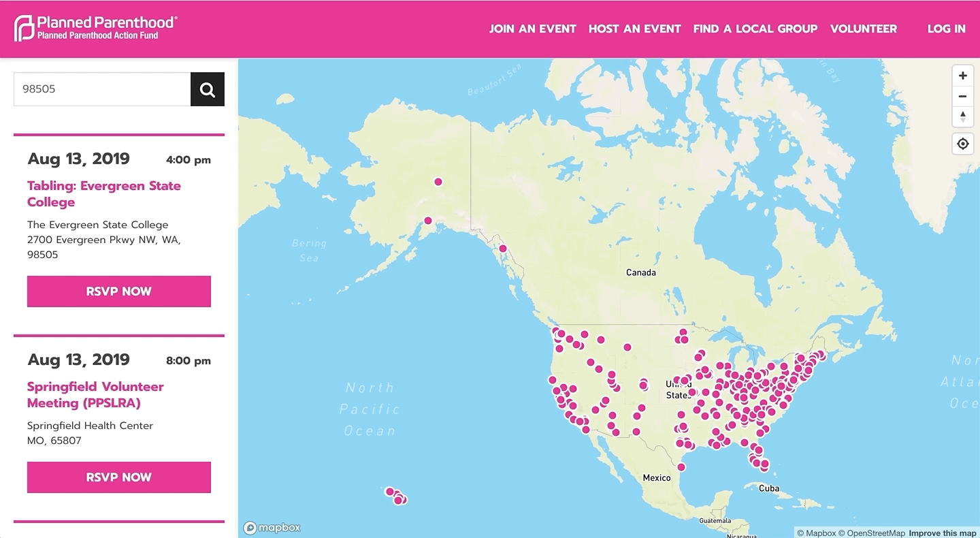Click the zip code search field
The image size is (980, 538).
pyautogui.click(x=102, y=89)
